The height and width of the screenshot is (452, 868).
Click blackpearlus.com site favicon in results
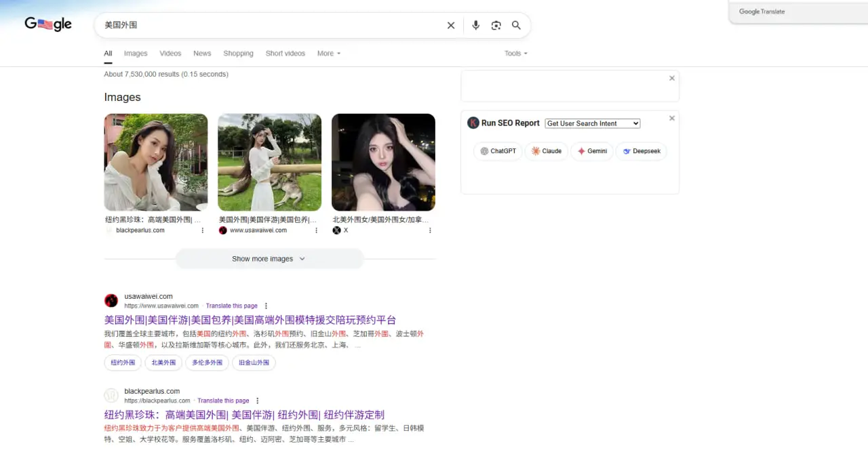(x=111, y=396)
